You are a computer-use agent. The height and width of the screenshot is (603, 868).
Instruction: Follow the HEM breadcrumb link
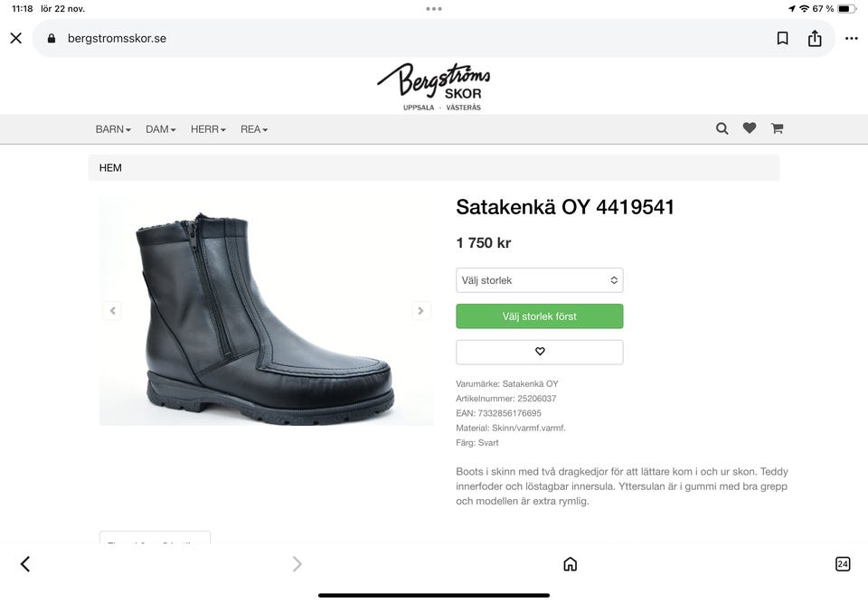pos(110,168)
